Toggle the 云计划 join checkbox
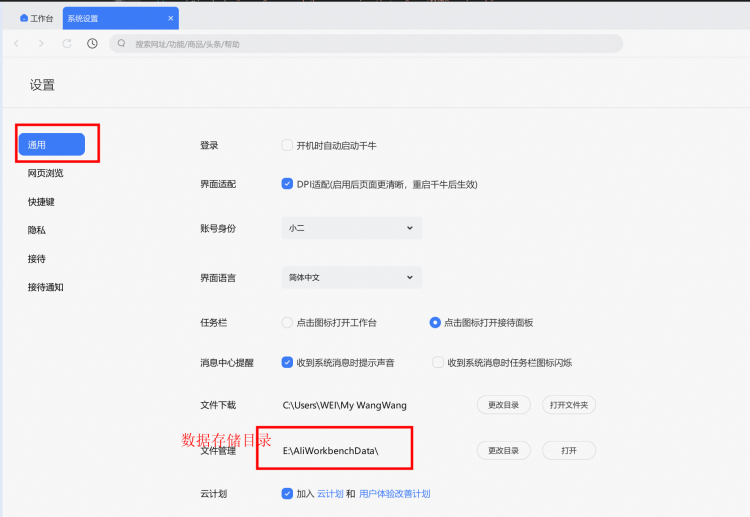750x517 pixels. 287,493
